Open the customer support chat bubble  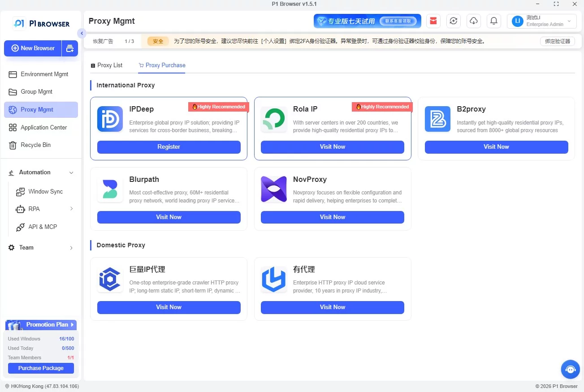tap(570, 370)
